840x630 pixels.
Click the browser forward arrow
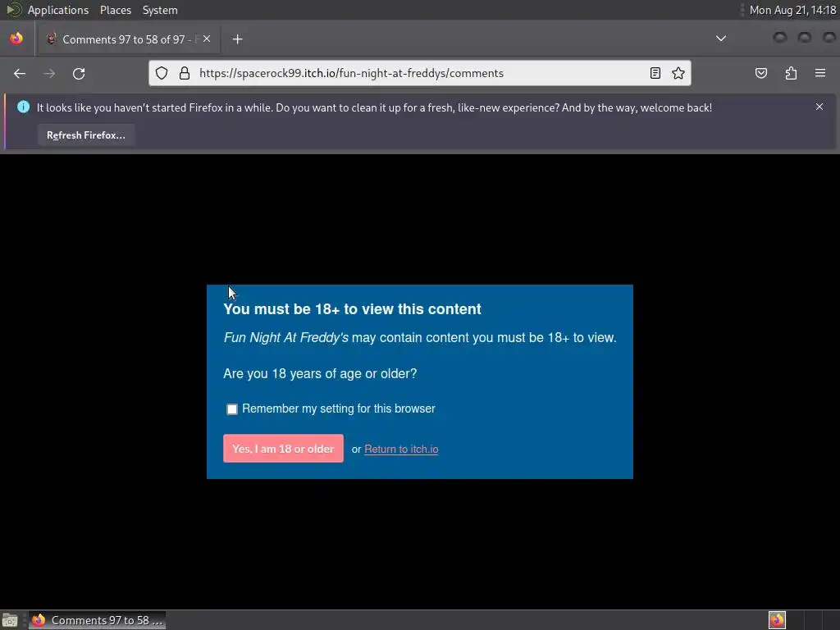click(x=49, y=73)
